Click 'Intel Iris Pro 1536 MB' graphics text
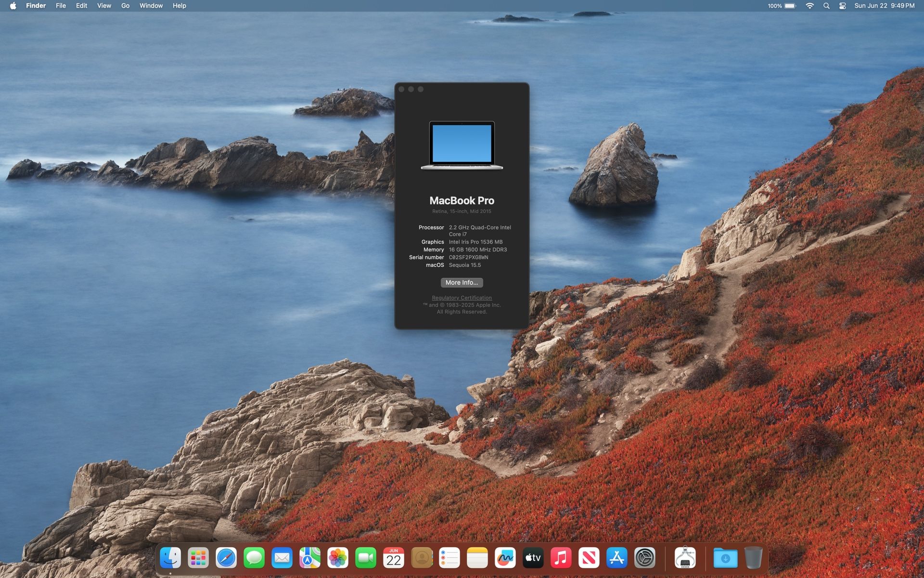 click(475, 242)
